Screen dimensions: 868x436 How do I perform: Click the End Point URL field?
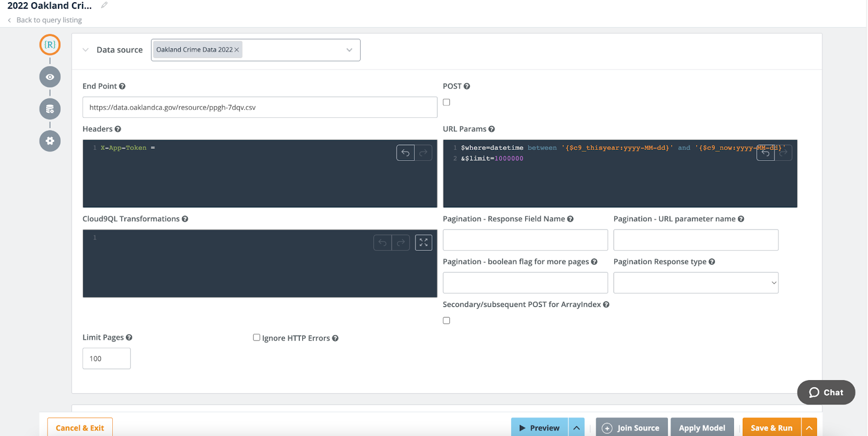coord(260,108)
